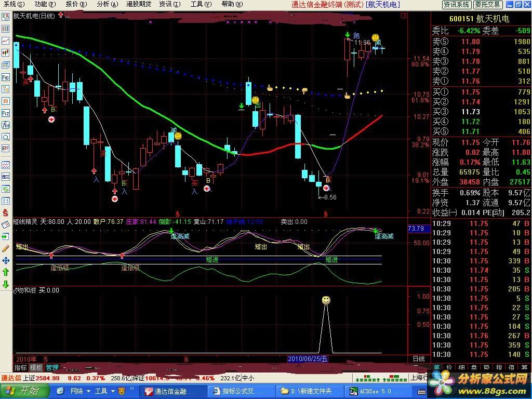Image resolution: width=532 pixels, height=399 pixels.
Task: Click the small square icon at chart top-right
Action: [x=403, y=16]
